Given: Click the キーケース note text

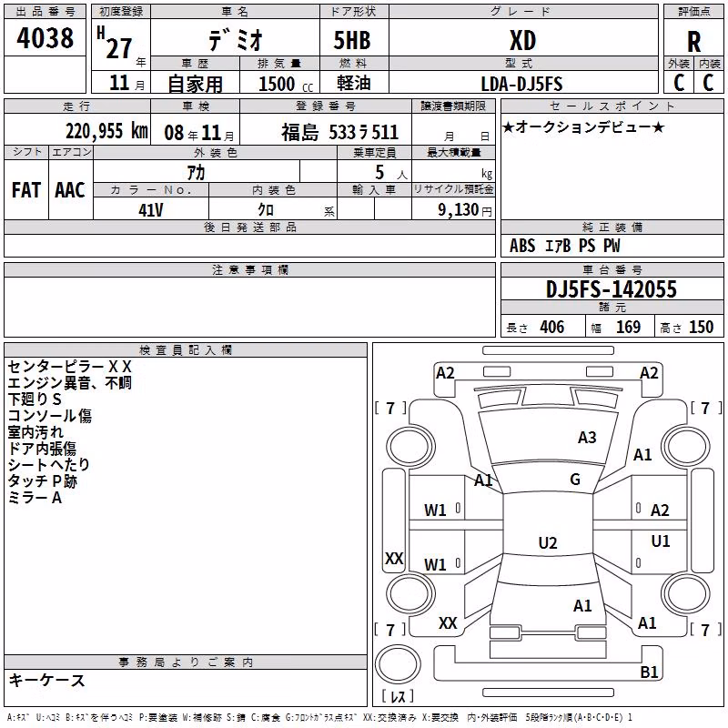Looking at the screenshot, I should [x=47, y=681].
